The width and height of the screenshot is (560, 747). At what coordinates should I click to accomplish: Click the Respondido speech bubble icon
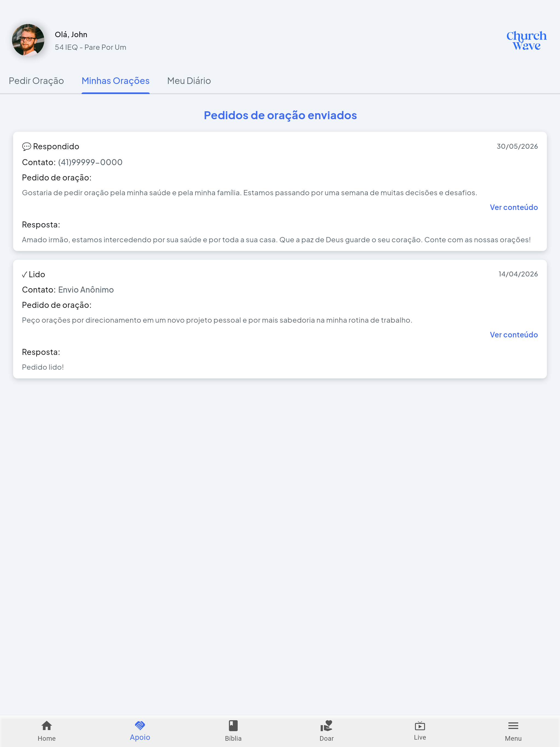tap(26, 147)
